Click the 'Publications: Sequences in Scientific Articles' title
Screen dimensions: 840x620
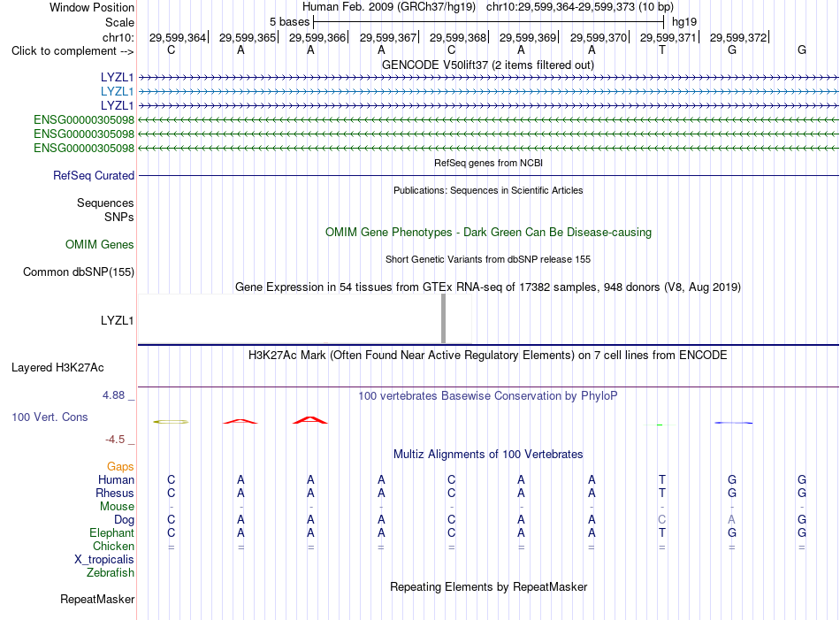coord(488,190)
